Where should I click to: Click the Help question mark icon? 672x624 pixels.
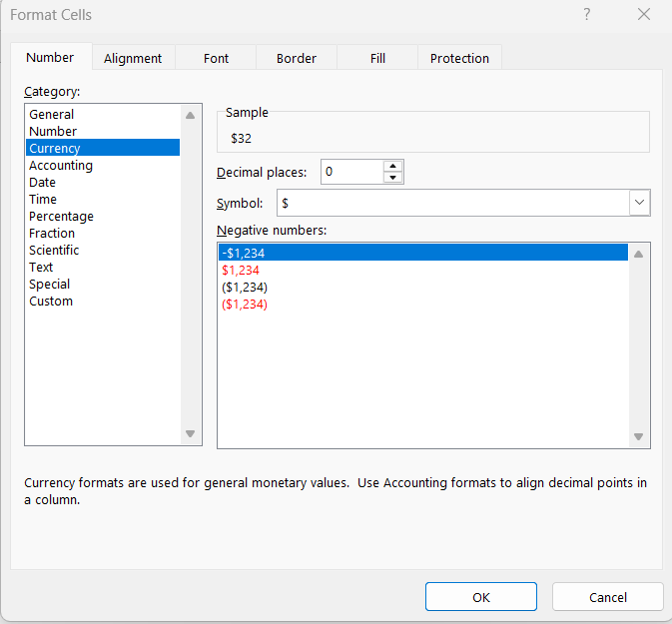pyautogui.click(x=586, y=15)
